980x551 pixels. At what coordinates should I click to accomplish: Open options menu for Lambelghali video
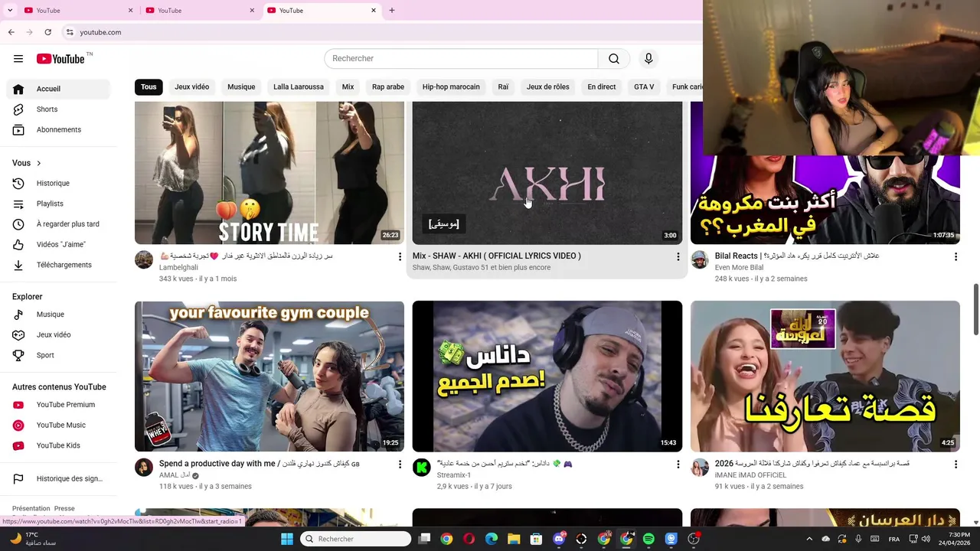(400, 256)
